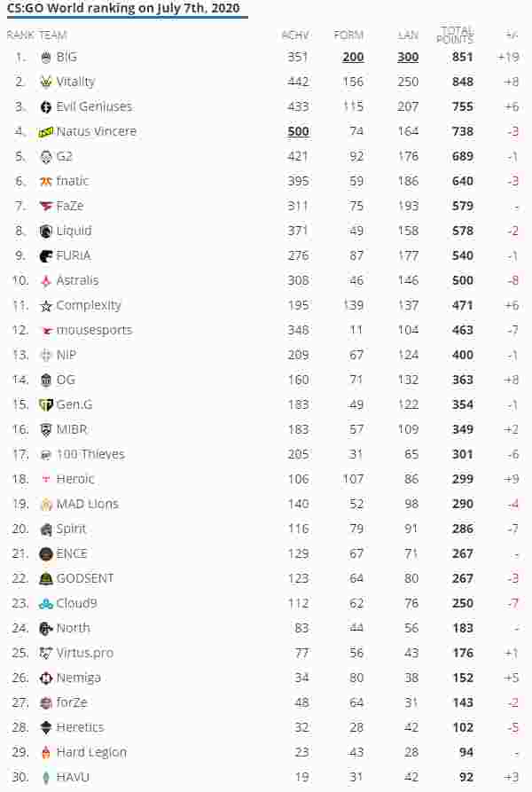This screenshot has height=792, width=532.
Task: Open the Natus Vincere yellow logo
Action: [x=46, y=132]
